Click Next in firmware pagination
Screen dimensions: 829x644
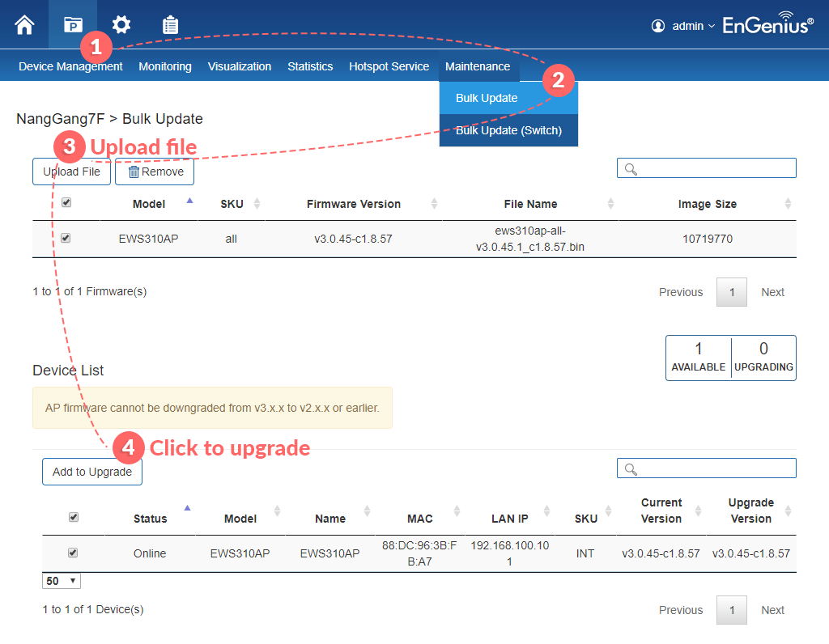pos(772,292)
